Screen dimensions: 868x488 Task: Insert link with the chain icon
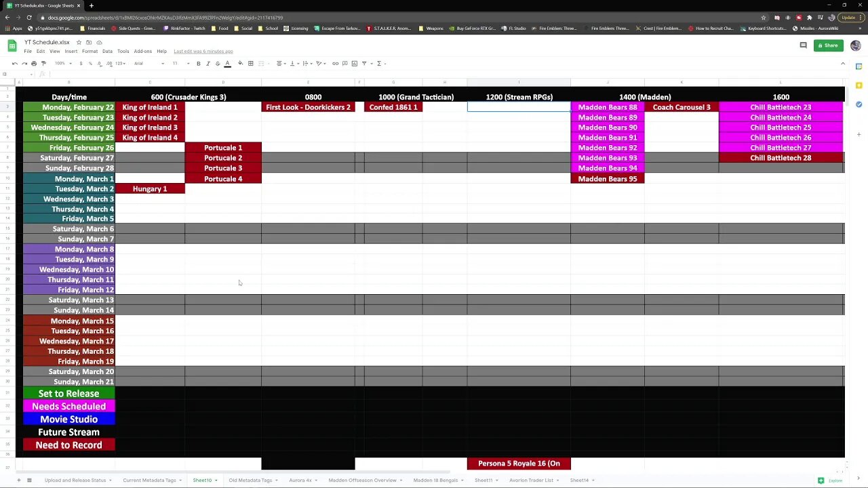point(335,63)
